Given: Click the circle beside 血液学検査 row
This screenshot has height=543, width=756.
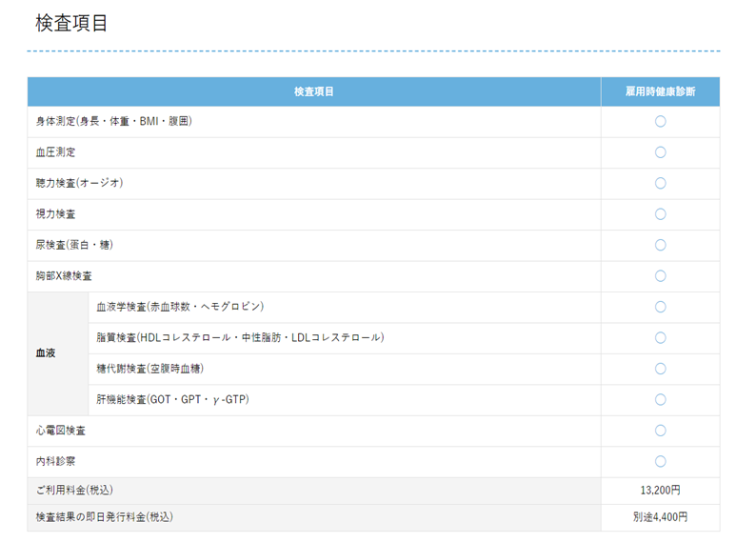Looking at the screenshot, I should 660,307.
